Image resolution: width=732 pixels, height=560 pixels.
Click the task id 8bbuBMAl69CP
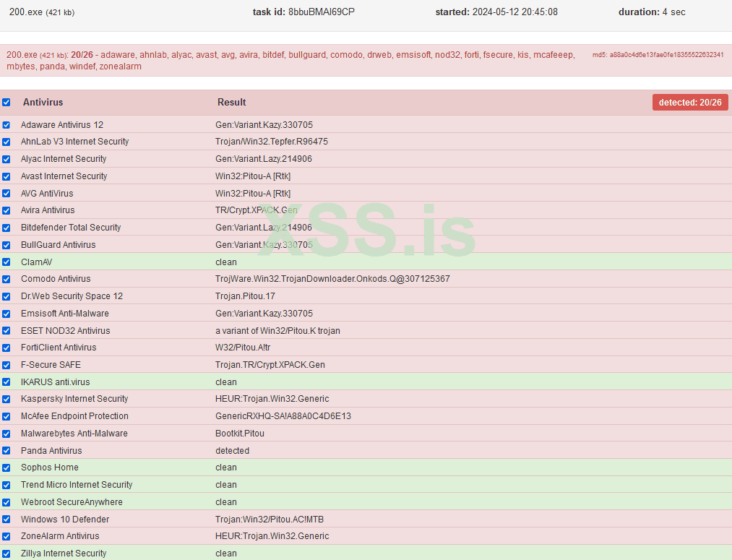321,12
